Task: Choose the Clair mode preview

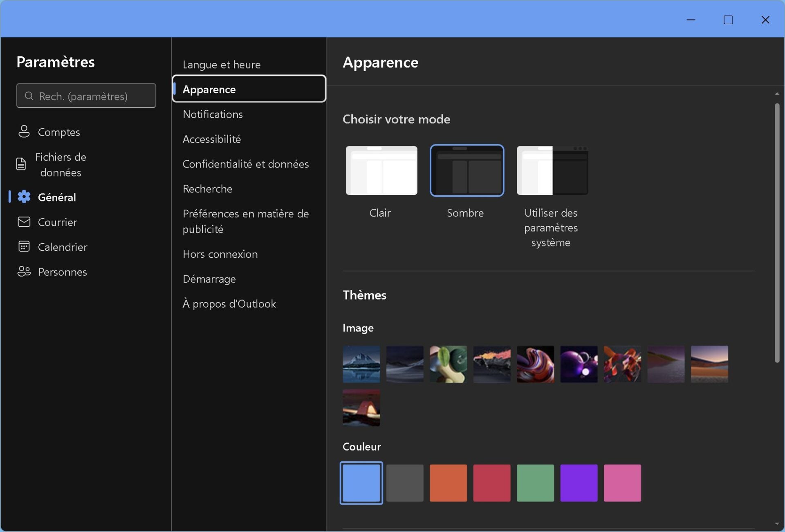Action: coord(381,170)
